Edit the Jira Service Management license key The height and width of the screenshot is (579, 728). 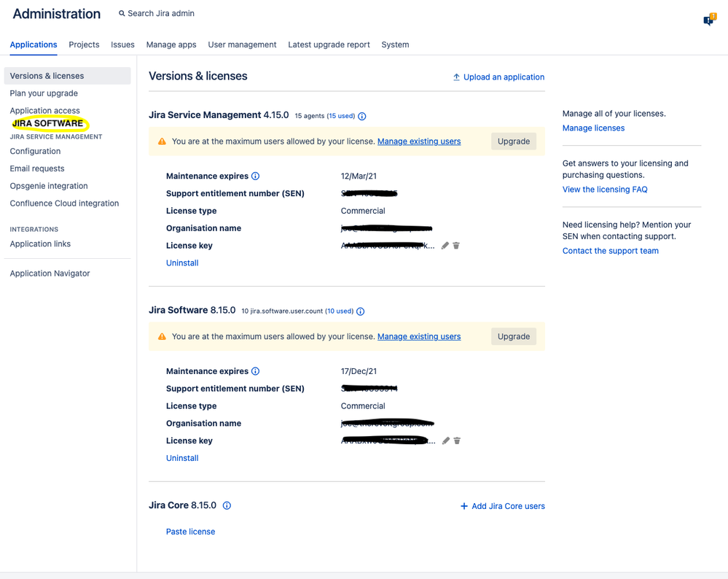[x=445, y=245]
